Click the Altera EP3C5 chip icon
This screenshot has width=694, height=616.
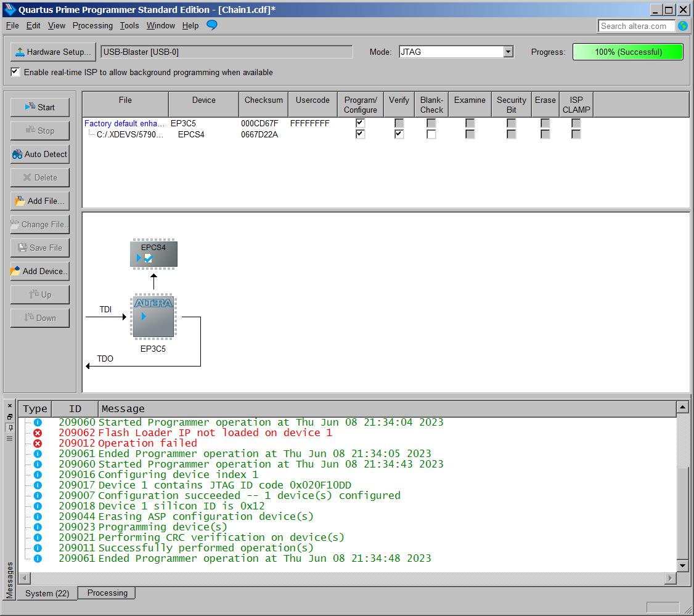153,317
